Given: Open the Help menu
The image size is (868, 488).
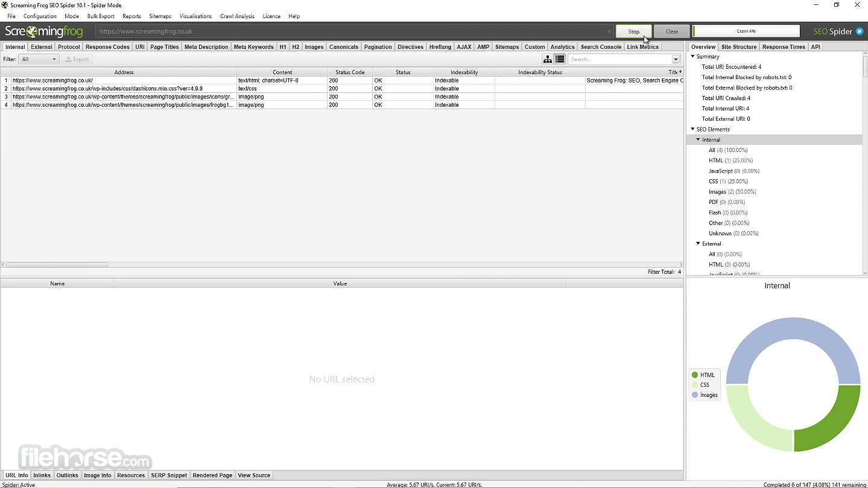Looking at the screenshot, I should click(294, 16).
